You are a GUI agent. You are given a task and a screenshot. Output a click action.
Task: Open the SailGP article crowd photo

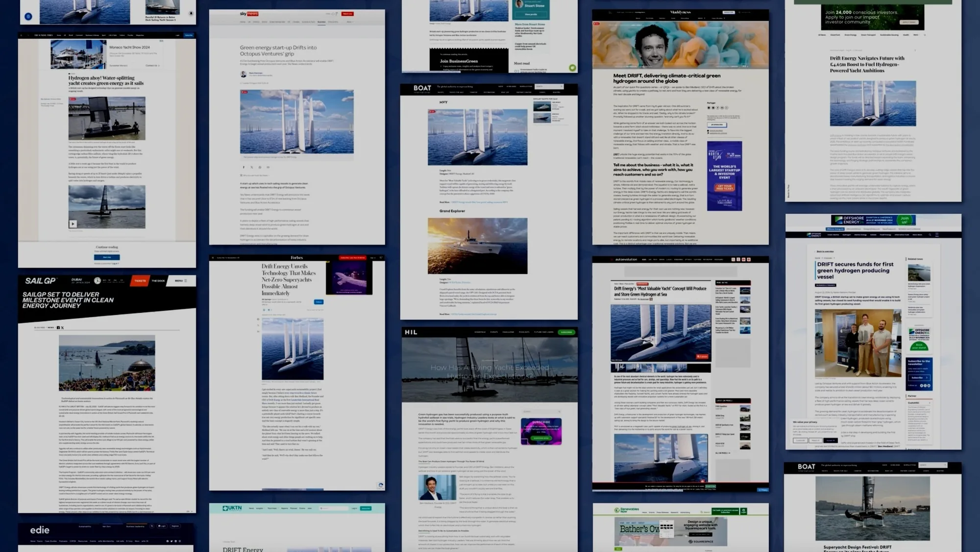(x=107, y=363)
